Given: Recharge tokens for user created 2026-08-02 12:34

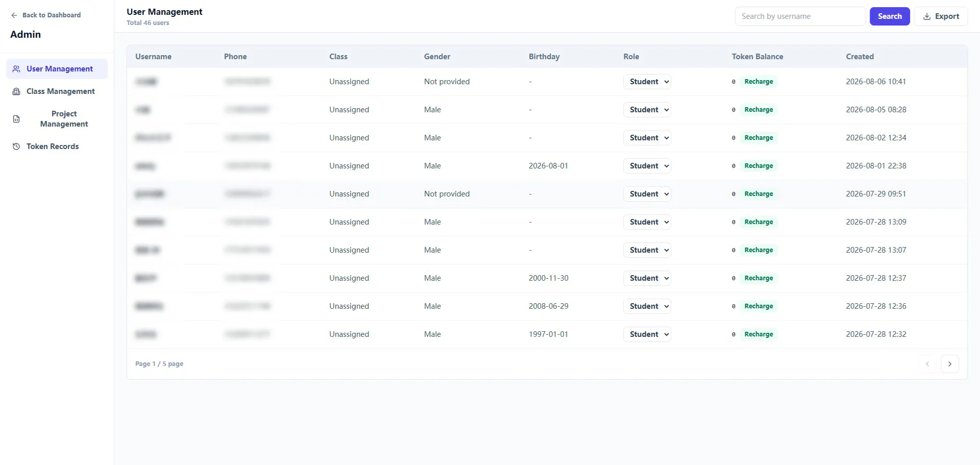Looking at the screenshot, I should pos(758,138).
